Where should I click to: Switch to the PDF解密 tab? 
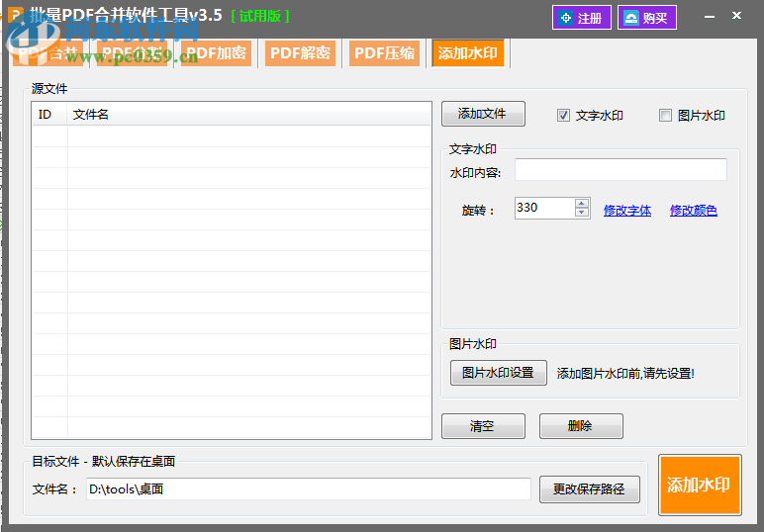pyautogui.click(x=300, y=53)
